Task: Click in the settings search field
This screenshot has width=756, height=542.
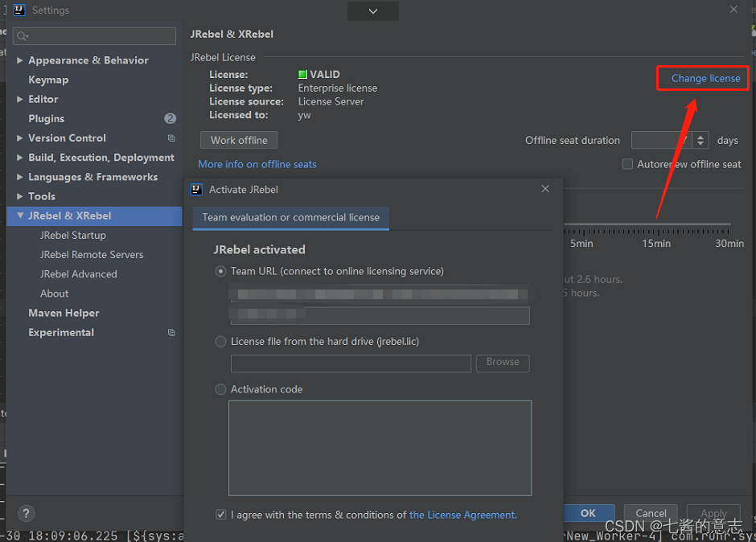Action: point(95,36)
